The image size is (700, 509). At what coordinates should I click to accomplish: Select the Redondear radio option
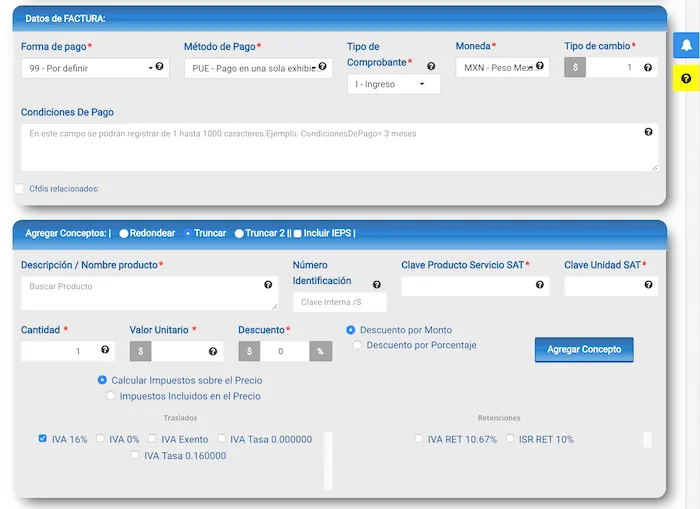(x=124, y=233)
